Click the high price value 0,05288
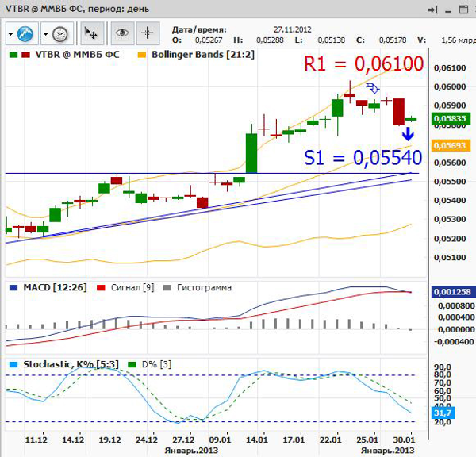The width and height of the screenshot is (476, 457). point(270,40)
